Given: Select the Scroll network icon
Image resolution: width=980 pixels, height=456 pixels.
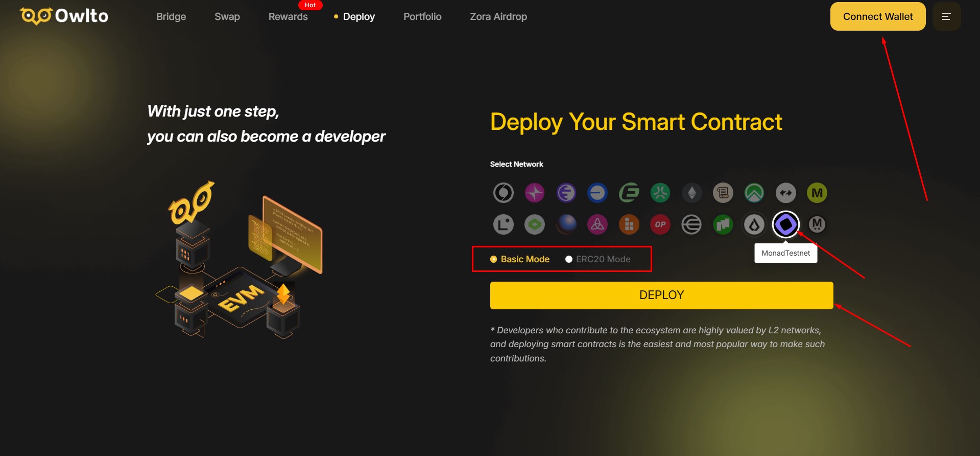Looking at the screenshot, I should click(723, 193).
